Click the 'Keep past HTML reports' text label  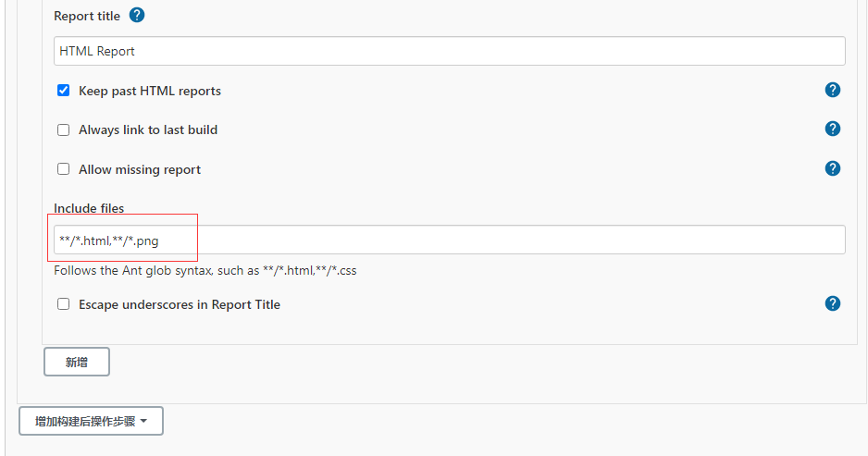click(149, 91)
